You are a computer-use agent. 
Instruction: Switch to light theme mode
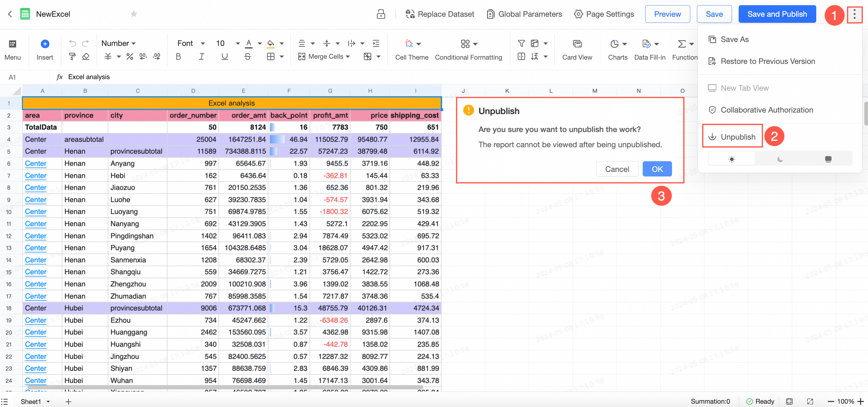coord(732,159)
